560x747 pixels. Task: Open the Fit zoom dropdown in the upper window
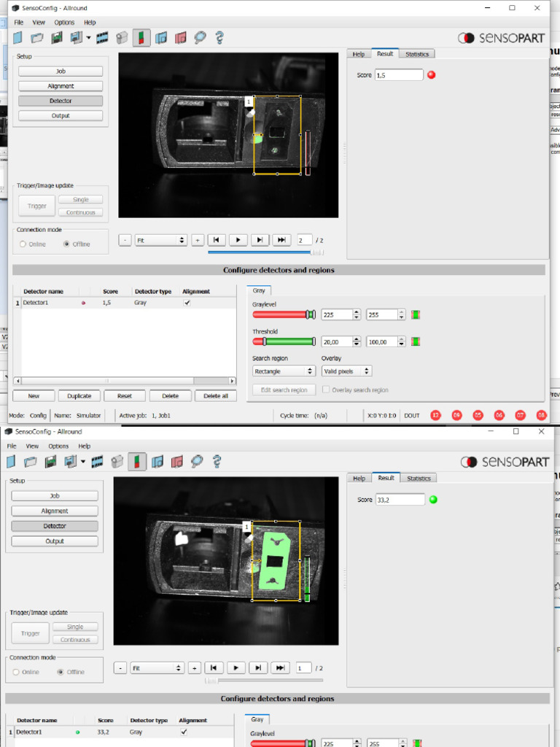coord(161,240)
